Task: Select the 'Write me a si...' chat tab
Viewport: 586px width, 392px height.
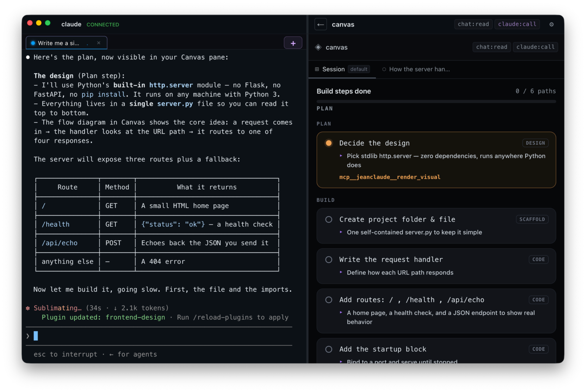Action: click(66, 43)
